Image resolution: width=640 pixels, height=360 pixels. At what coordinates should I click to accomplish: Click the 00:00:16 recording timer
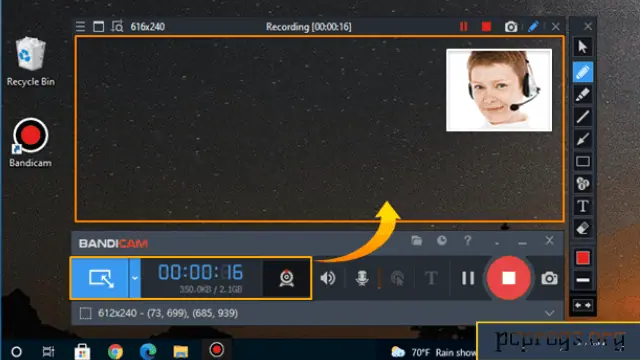(x=200, y=273)
